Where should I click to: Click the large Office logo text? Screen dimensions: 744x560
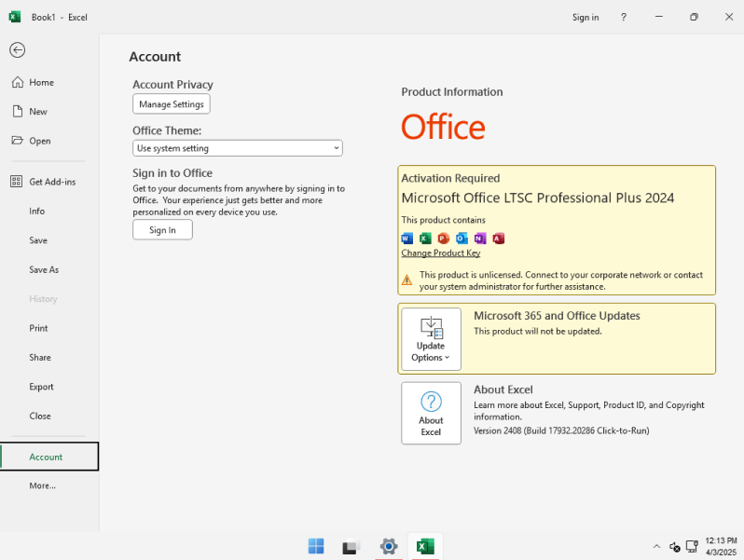(x=443, y=127)
